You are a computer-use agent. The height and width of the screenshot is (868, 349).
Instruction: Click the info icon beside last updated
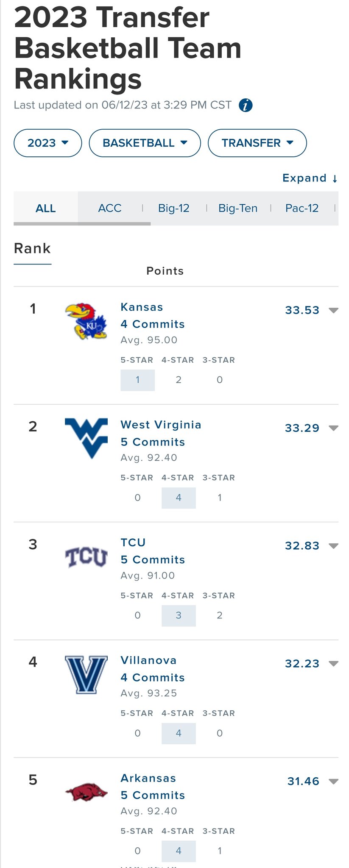(246, 105)
